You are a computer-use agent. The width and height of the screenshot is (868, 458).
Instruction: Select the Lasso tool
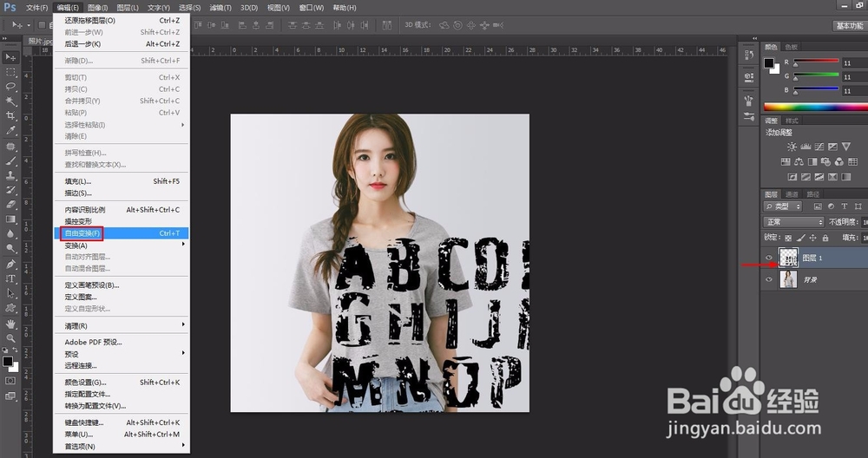pos(11,87)
